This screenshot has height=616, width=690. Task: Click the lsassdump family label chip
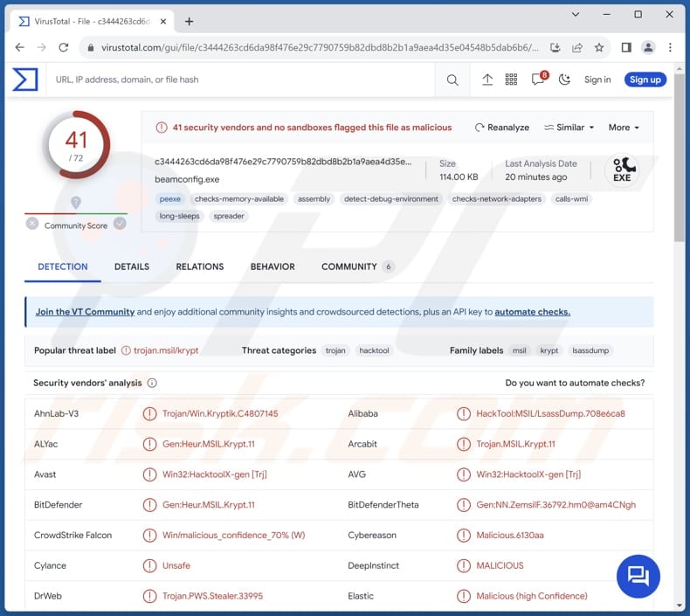[590, 350]
